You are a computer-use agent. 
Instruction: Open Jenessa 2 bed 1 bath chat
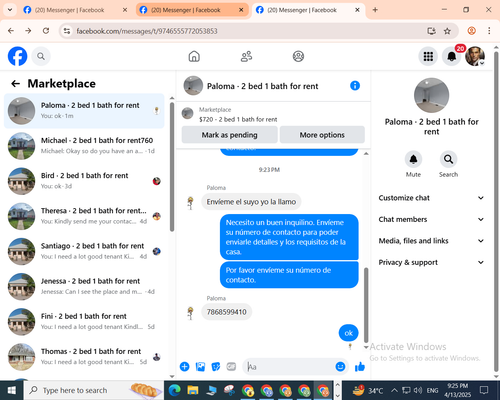click(x=84, y=286)
